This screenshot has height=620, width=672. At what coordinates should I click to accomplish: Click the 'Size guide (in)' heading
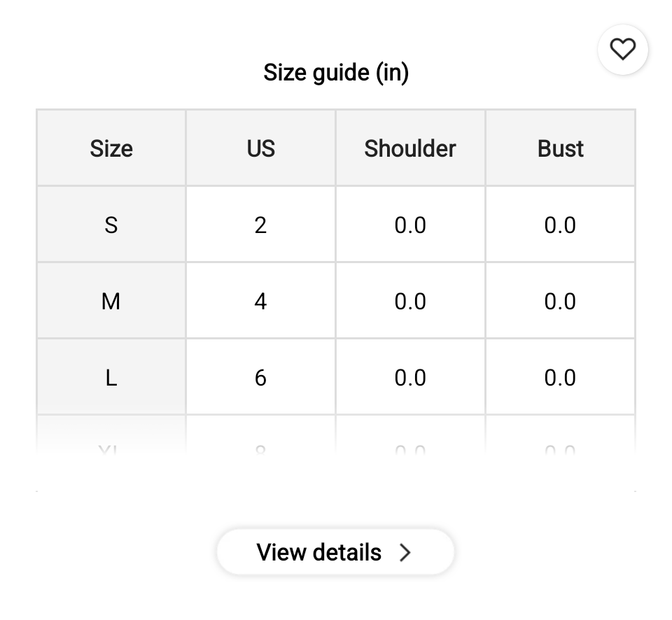pos(336,72)
